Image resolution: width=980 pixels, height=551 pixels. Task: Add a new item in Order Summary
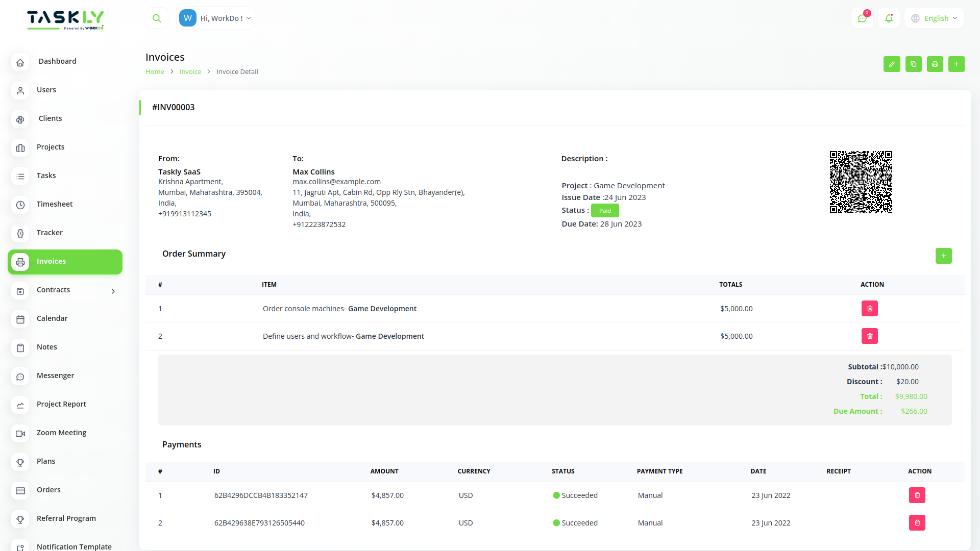pyautogui.click(x=943, y=256)
